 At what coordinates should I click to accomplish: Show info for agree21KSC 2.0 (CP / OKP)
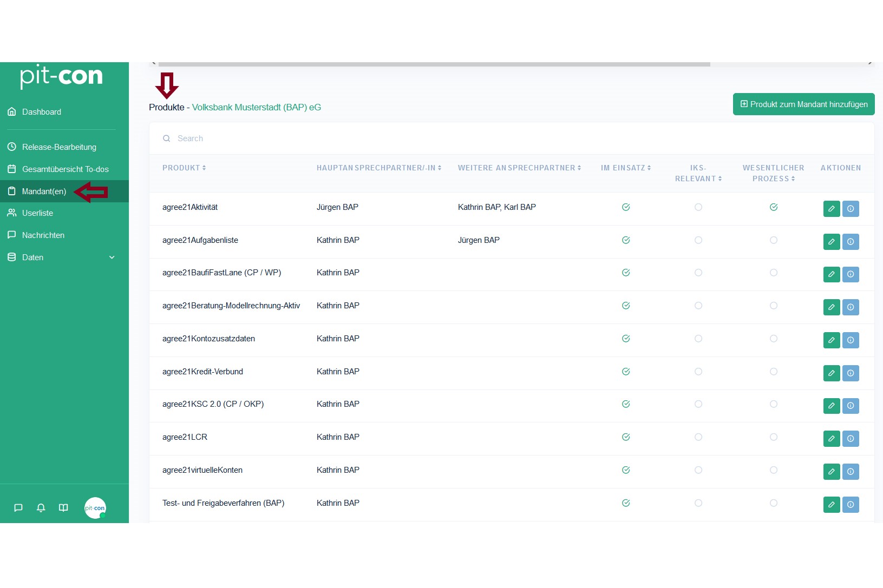point(851,406)
